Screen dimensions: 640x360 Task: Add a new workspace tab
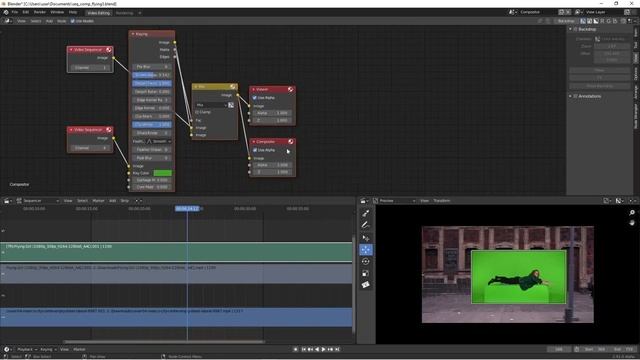[x=140, y=13]
